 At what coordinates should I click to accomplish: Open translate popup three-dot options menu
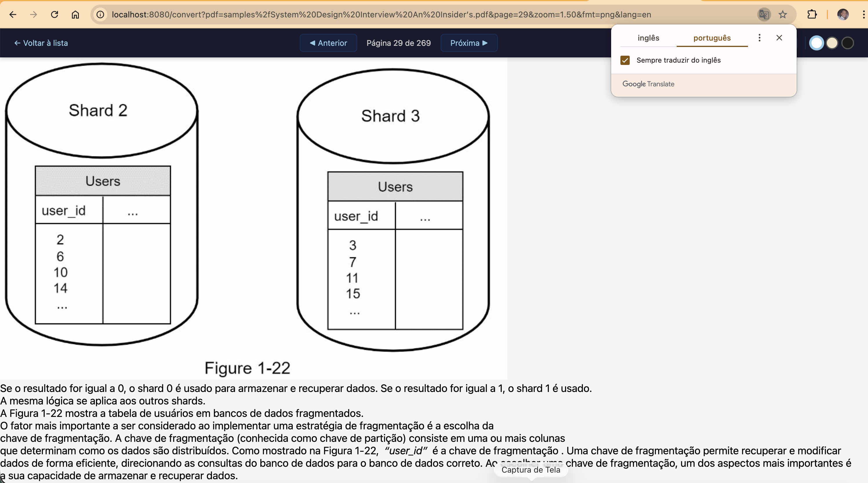[759, 38]
